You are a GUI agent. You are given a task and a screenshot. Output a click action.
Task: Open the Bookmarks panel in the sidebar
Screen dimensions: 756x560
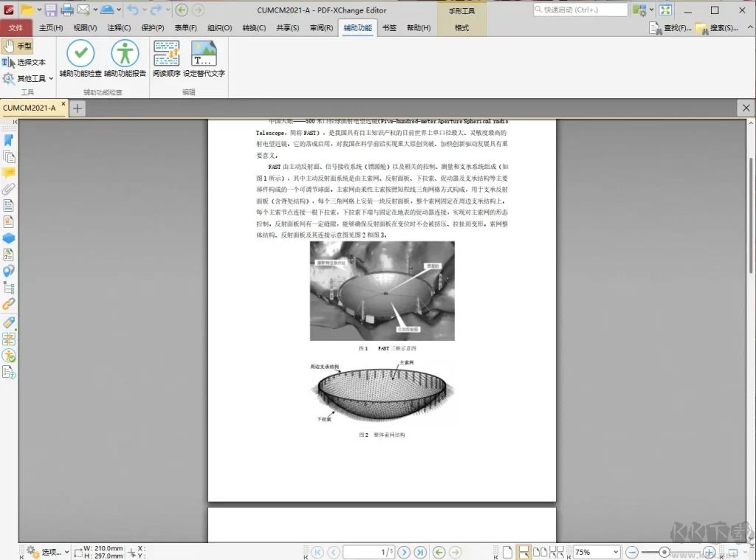click(x=9, y=139)
